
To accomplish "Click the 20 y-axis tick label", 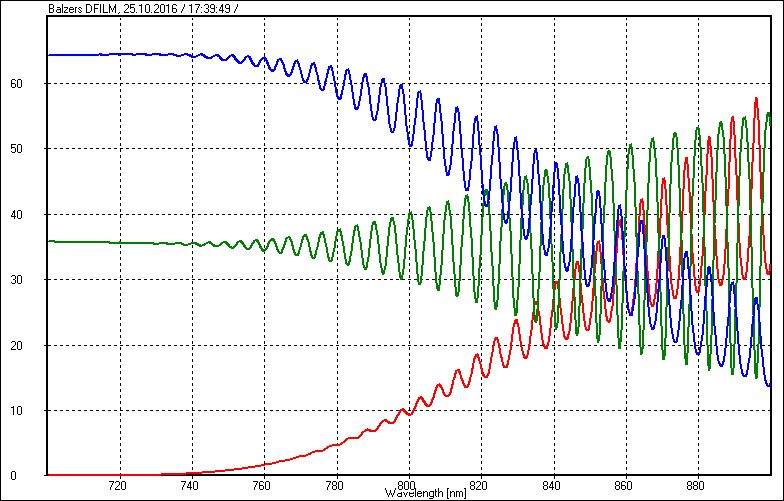I will tap(30, 345).
